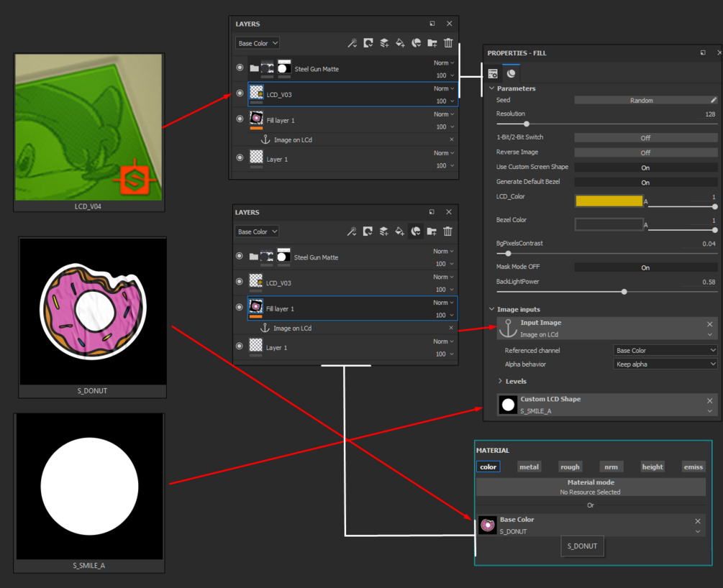Click Add folder icon in upper Layers panel

click(432, 43)
